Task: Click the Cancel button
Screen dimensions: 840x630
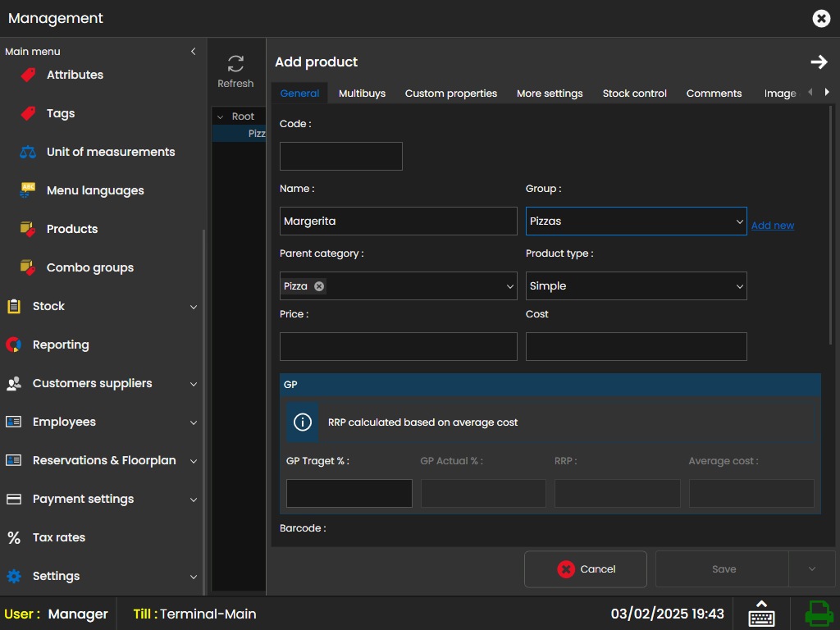Action: (586, 569)
